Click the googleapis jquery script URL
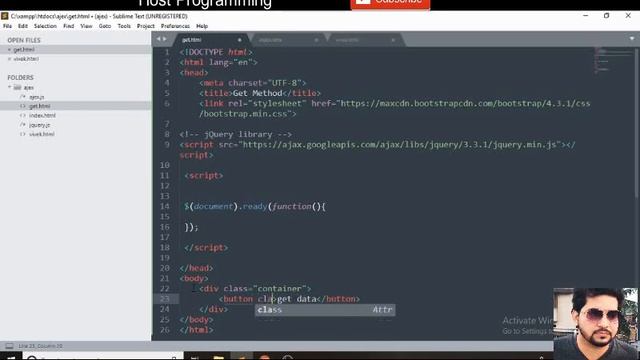The width and height of the screenshot is (640, 360). coord(400,144)
